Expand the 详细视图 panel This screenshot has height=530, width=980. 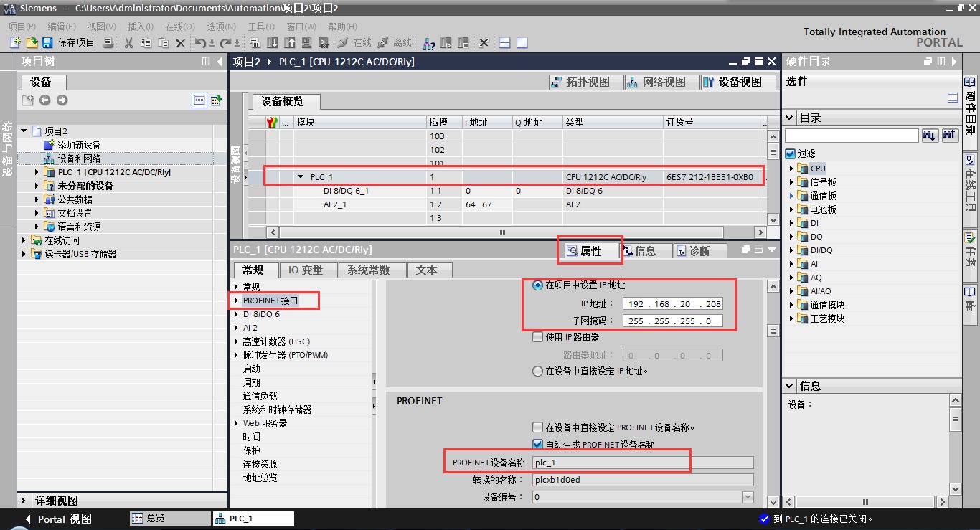pyautogui.click(x=24, y=501)
